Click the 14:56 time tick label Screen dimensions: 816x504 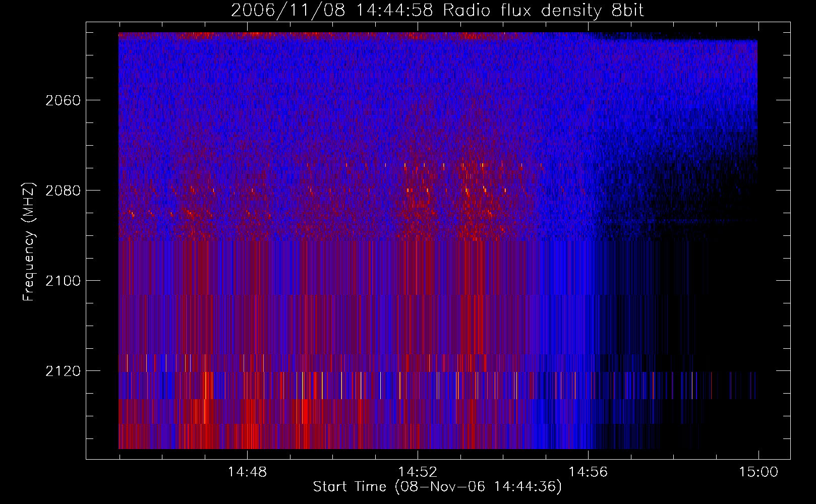pyautogui.click(x=588, y=472)
